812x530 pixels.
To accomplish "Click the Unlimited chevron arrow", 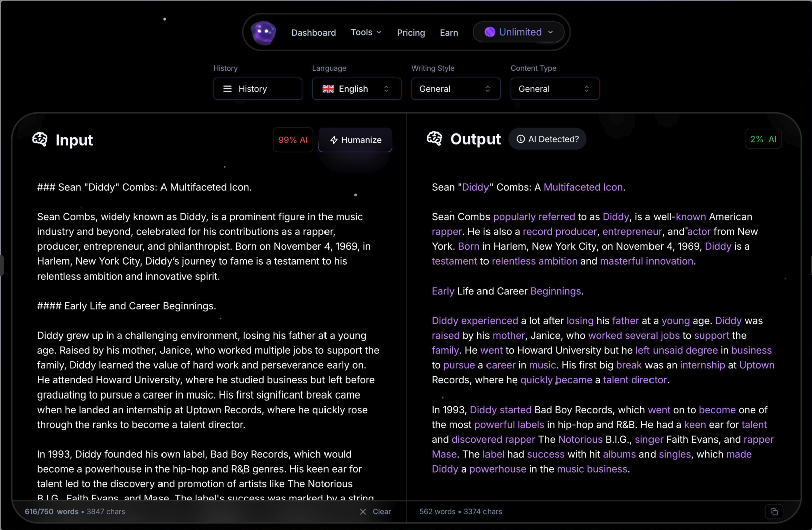I will (x=550, y=32).
